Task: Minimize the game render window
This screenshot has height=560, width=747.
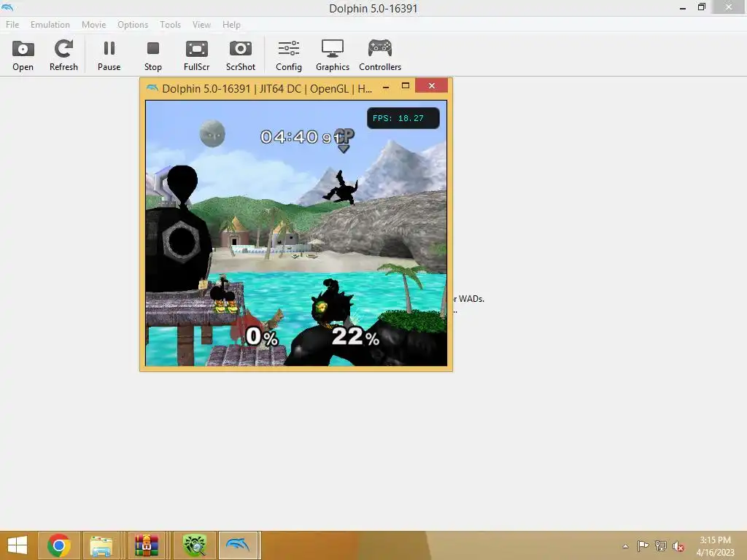Action: click(x=386, y=87)
